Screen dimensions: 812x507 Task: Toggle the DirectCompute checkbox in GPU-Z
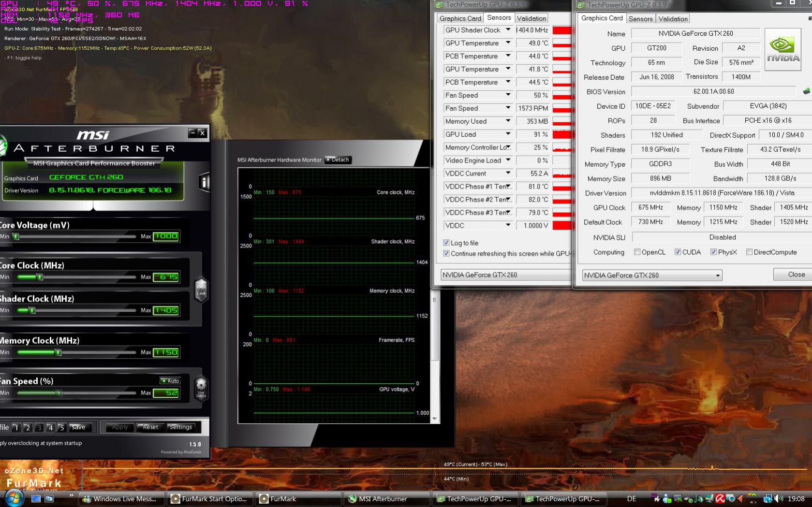pos(750,252)
